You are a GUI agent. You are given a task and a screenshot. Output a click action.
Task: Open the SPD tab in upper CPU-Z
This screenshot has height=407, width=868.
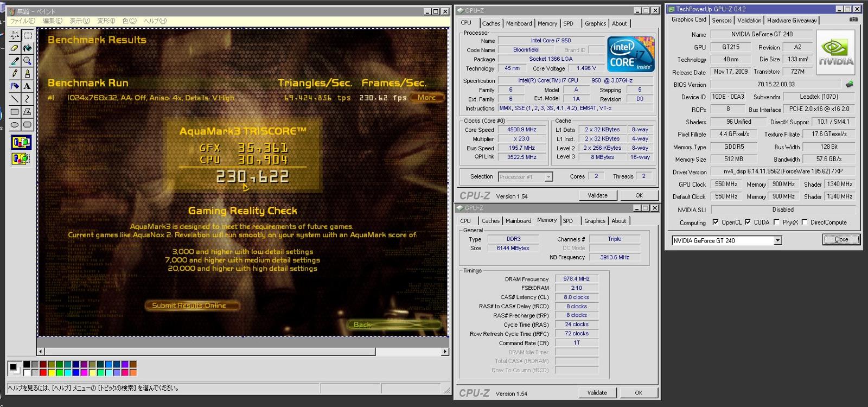tap(569, 23)
